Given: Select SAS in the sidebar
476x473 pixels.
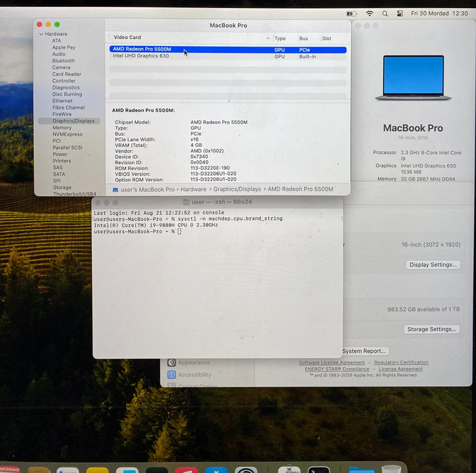Looking at the screenshot, I should coord(57,168).
